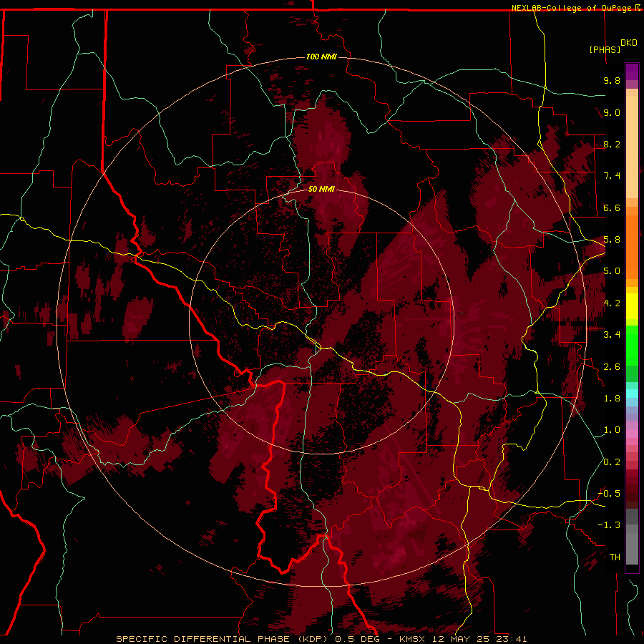Viewport: 644px width, 644px height.
Task: Click the pink band of the color bar
Action: (x=632, y=434)
